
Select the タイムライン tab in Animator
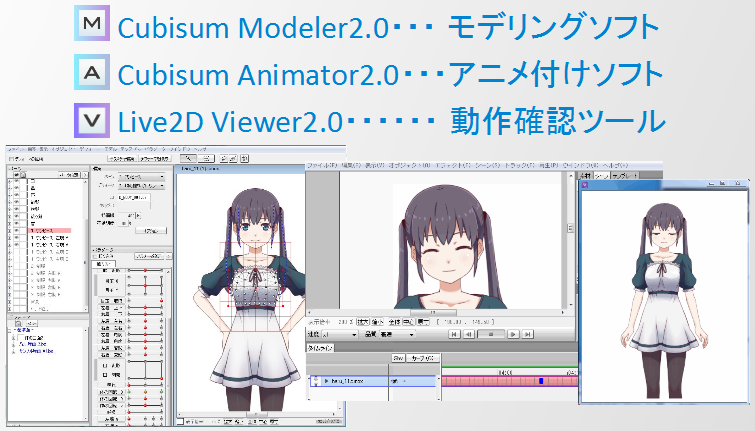point(320,348)
